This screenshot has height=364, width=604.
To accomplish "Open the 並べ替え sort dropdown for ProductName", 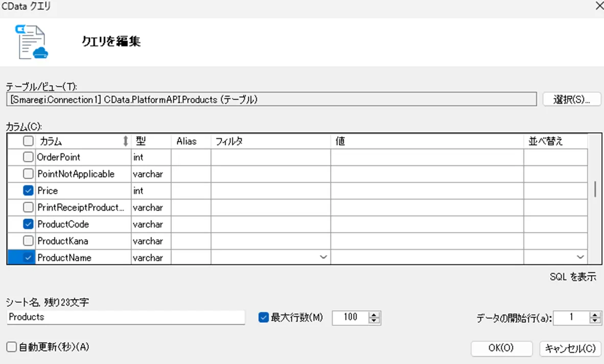I will (580, 257).
